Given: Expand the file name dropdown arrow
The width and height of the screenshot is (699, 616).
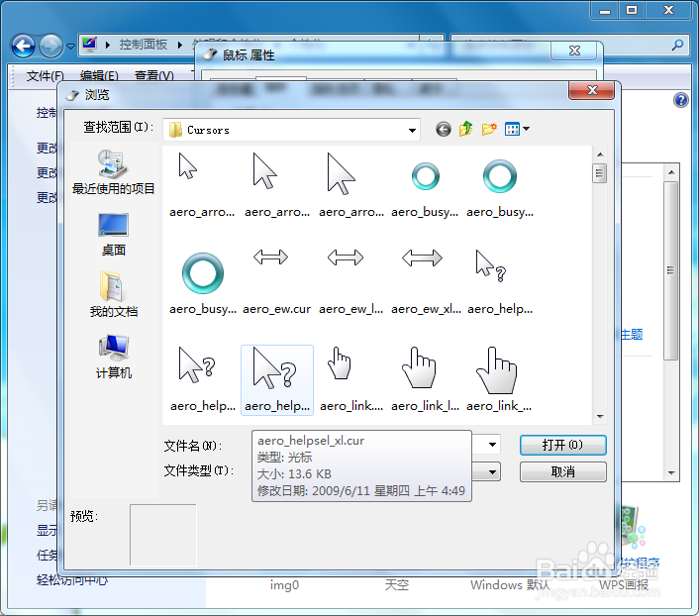Looking at the screenshot, I should tap(492, 445).
